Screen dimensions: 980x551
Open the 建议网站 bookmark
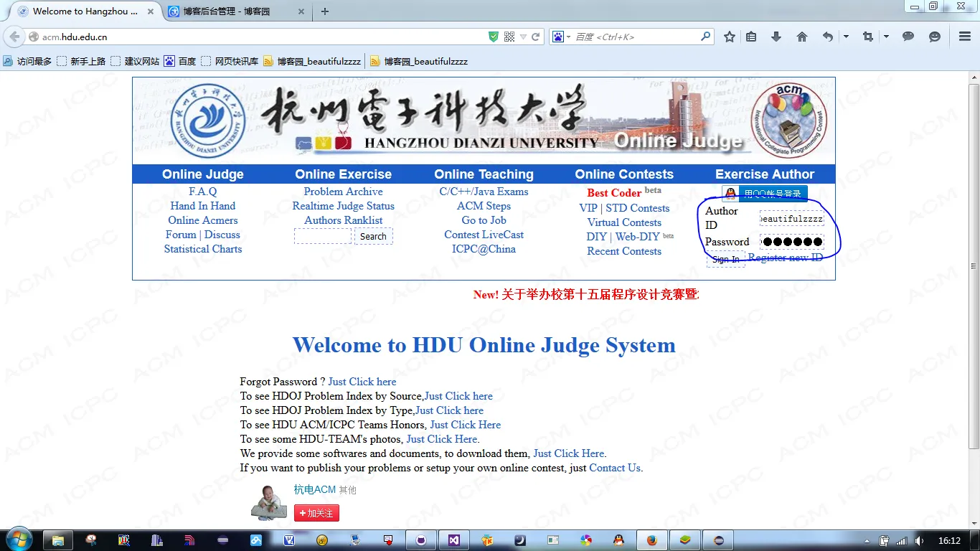point(136,62)
